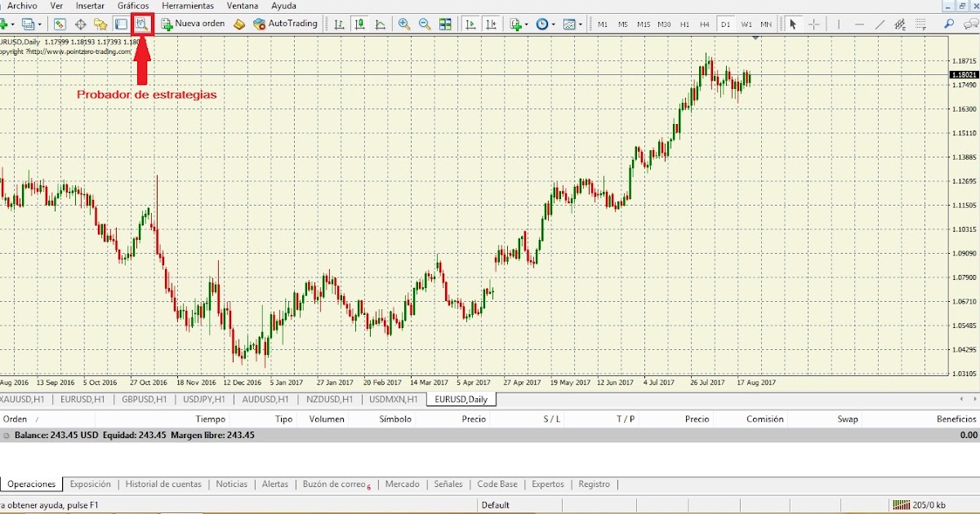Image resolution: width=980 pixels, height=514 pixels.
Task: Click the tile windows icon
Action: tap(444, 24)
